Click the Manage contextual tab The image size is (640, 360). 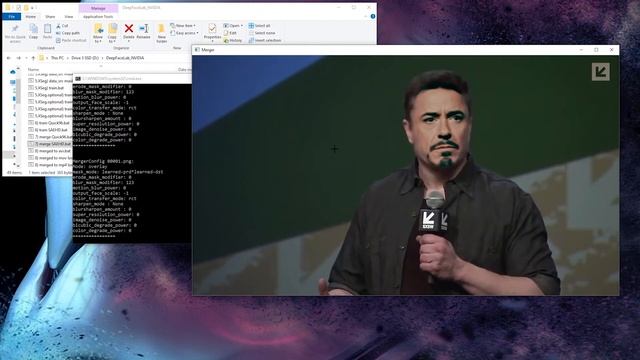point(98,8)
